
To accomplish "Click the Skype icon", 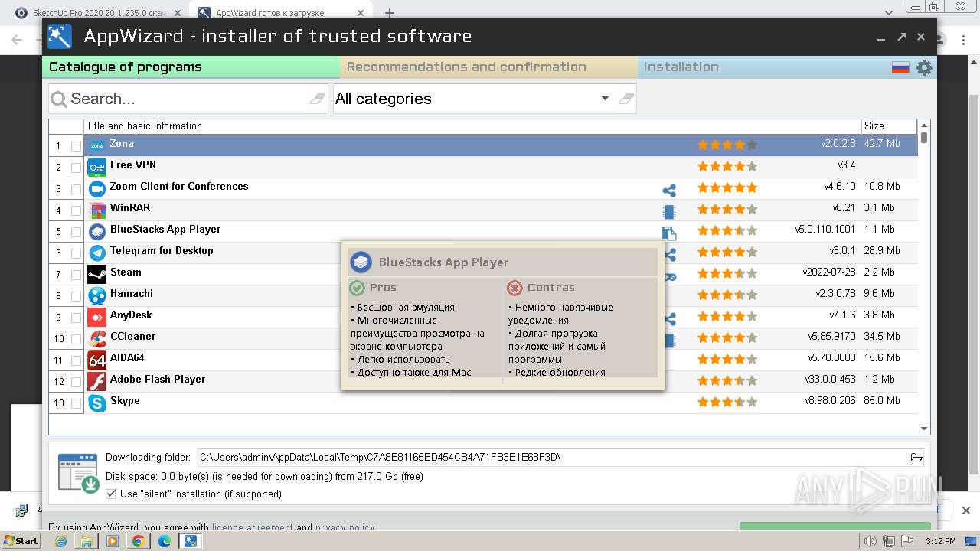I will click(x=97, y=403).
